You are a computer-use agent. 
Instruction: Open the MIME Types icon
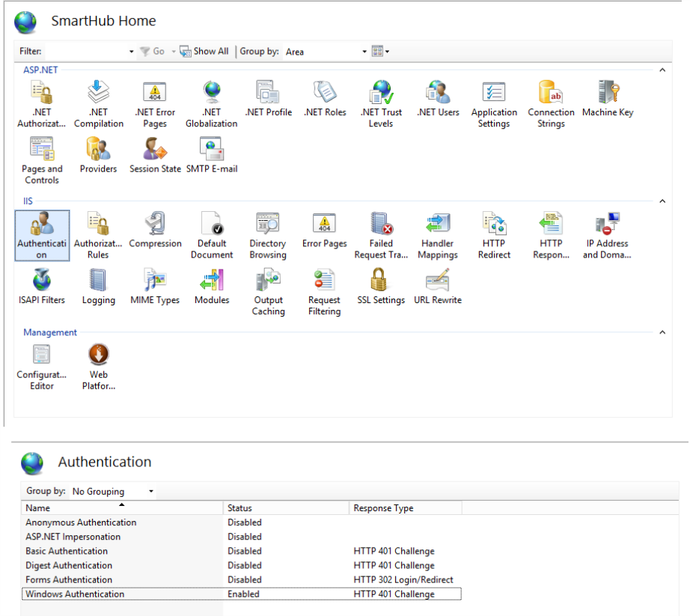click(x=155, y=287)
